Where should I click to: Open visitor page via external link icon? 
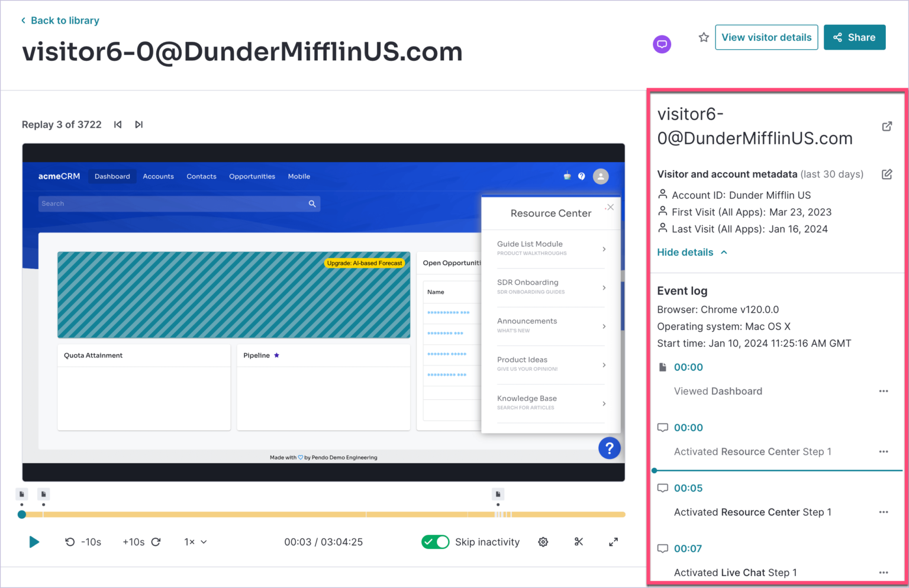(x=887, y=126)
